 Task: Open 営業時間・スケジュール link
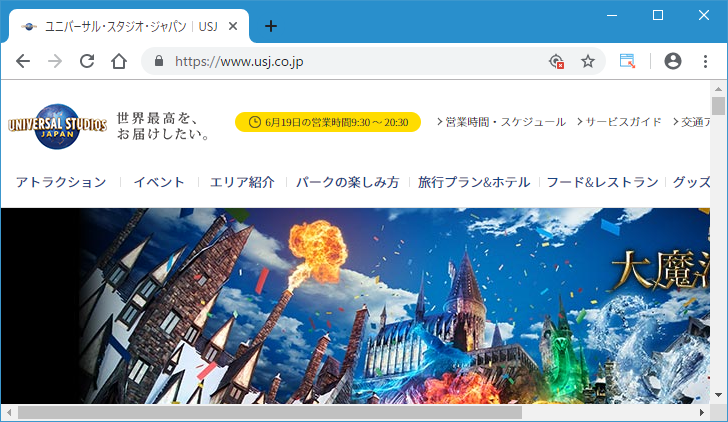click(x=501, y=122)
